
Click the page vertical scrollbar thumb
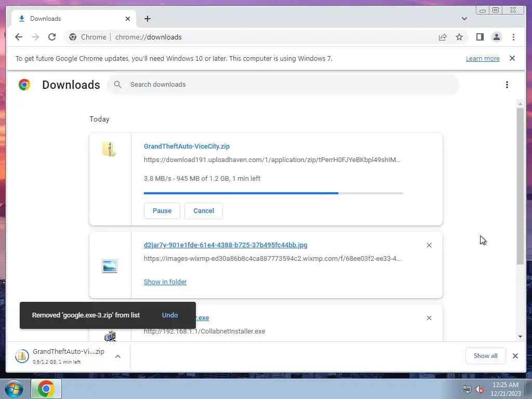point(520,186)
